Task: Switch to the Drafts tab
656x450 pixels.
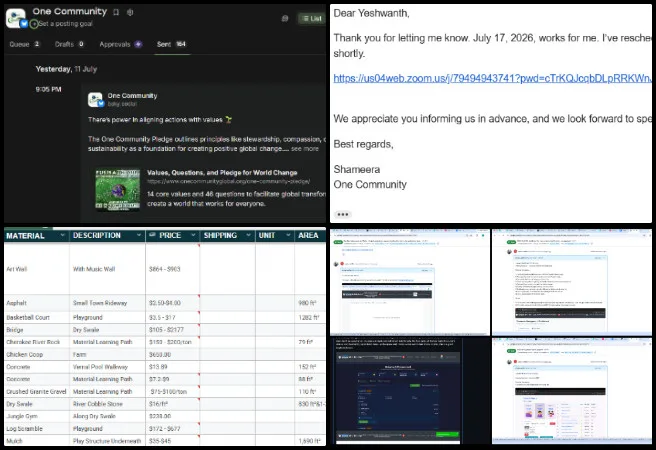Action: [x=69, y=44]
